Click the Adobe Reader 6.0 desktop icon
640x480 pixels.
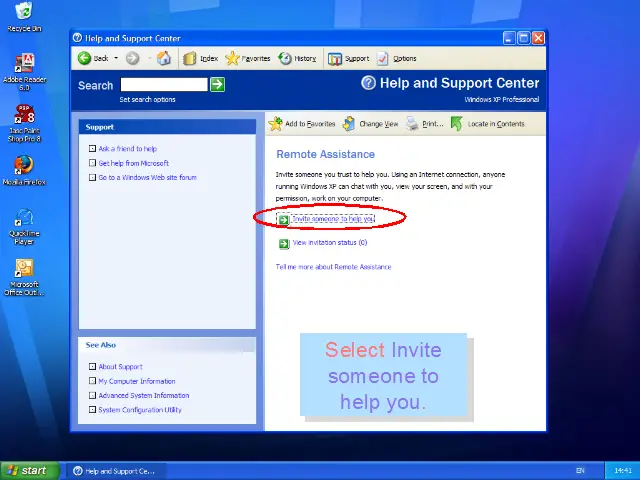coord(24,72)
